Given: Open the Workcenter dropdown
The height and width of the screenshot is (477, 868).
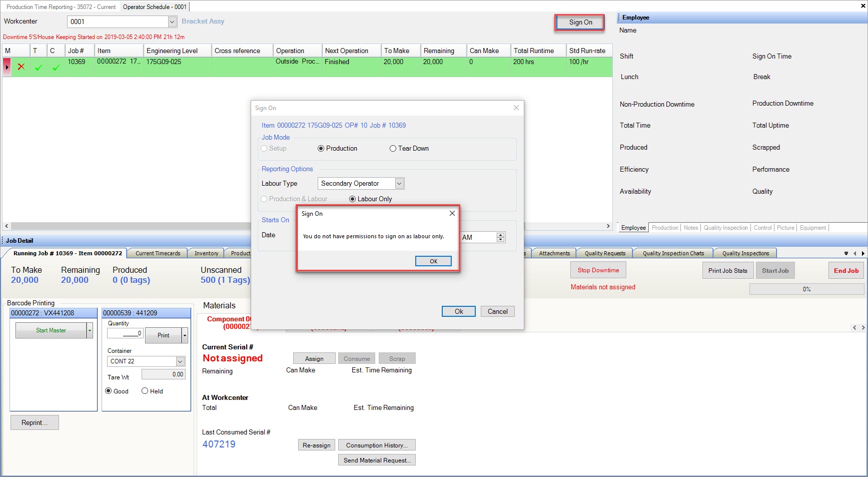Looking at the screenshot, I should click(x=172, y=22).
